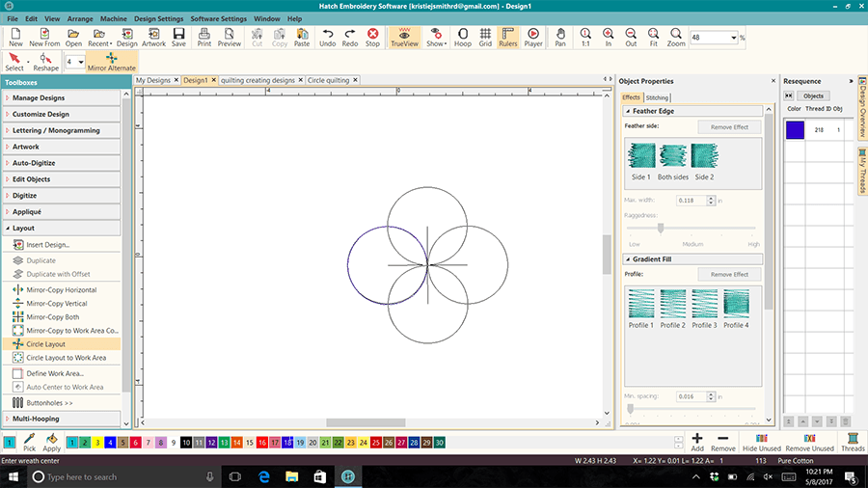The height and width of the screenshot is (488, 868).
Task: Open the zoom percentage dropdown
Action: pyautogui.click(x=734, y=38)
